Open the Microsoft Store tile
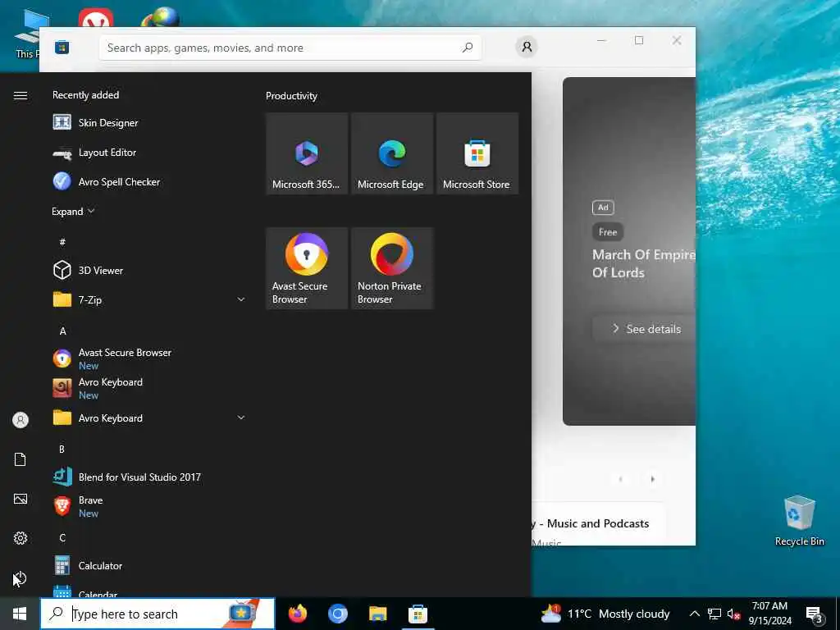Screen dimensions: 840x630 477,153
